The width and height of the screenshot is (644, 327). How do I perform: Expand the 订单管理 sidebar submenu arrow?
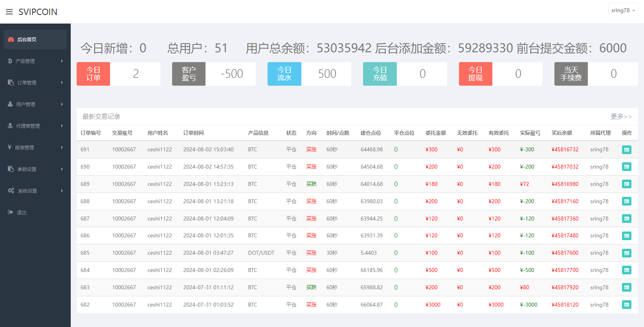tap(62, 83)
